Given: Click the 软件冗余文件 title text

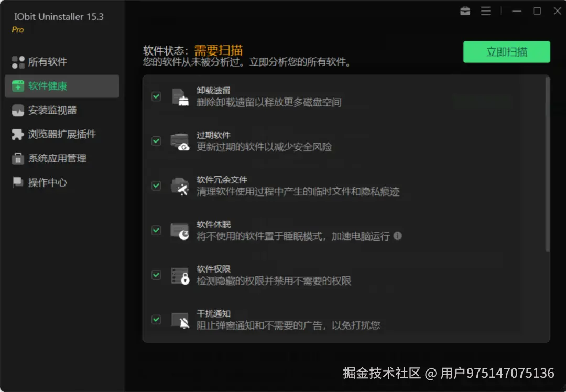Looking at the screenshot, I should pos(222,180).
